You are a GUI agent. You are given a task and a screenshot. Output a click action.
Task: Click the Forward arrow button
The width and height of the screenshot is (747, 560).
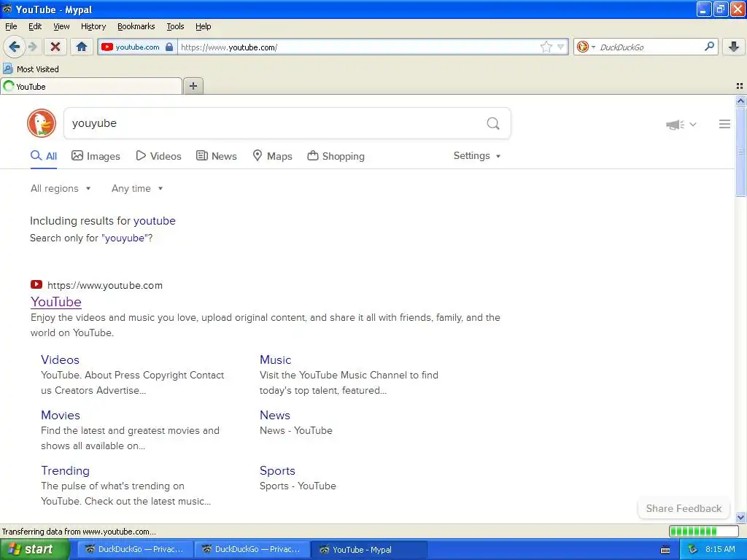(32, 47)
